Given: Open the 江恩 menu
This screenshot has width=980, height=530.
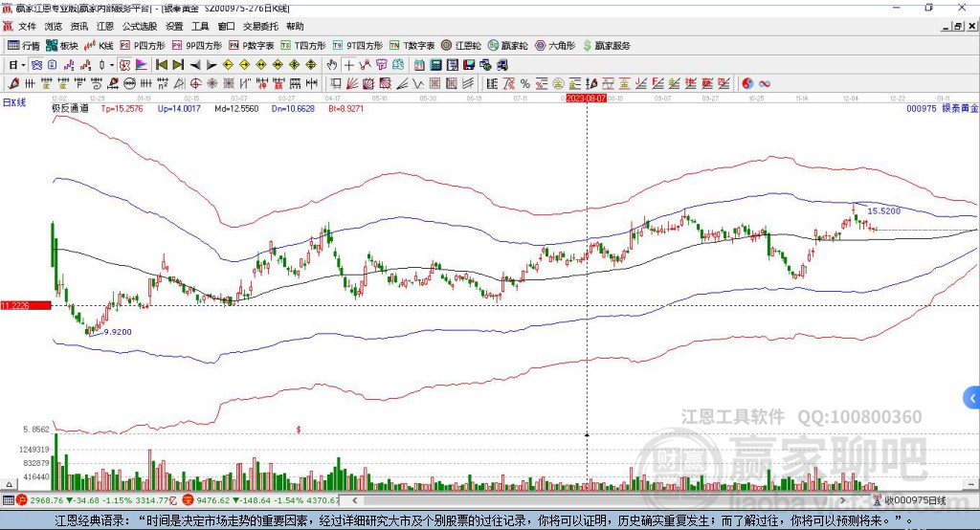Looking at the screenshot, I should coord(105,26).
